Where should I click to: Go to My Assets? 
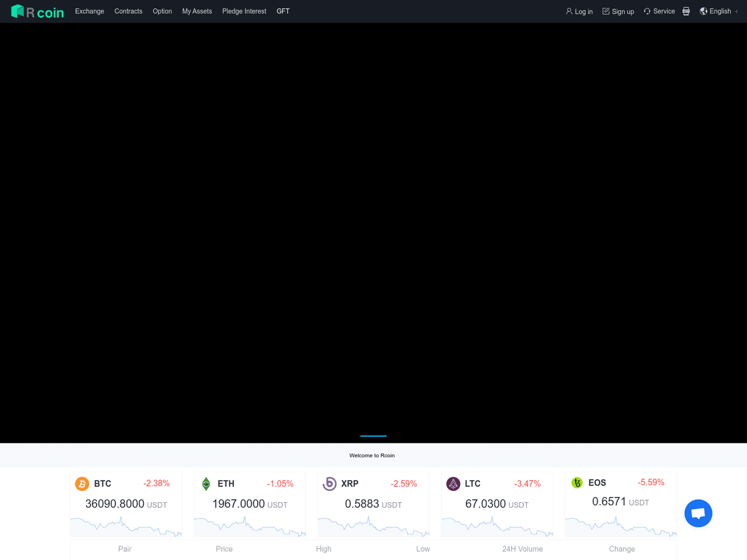tap(197, 11)
